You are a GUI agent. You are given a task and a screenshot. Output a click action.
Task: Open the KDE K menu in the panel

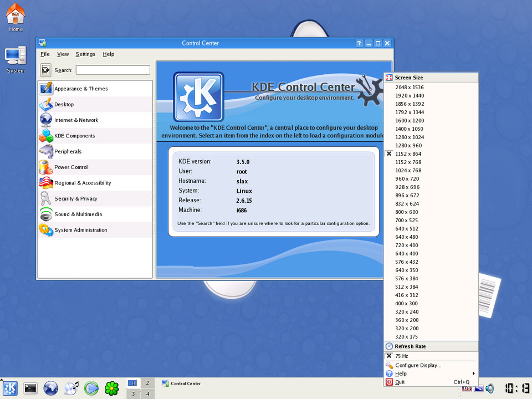click(x=10, y=388)
